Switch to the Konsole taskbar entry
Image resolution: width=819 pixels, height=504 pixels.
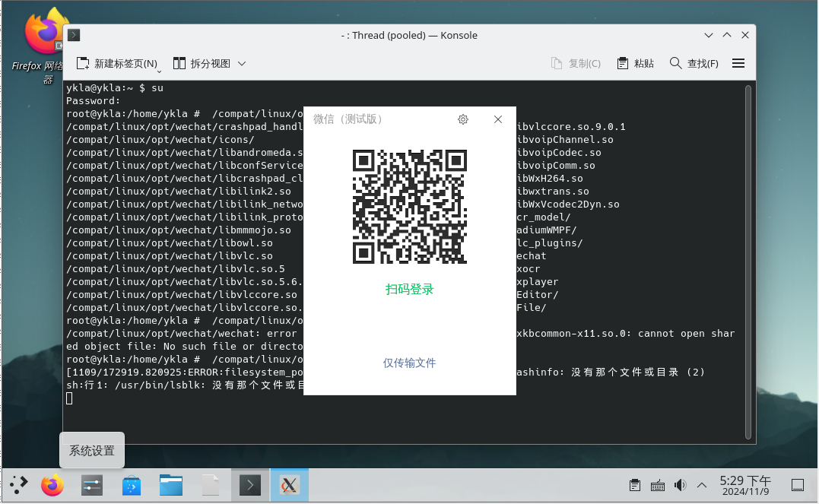[250, 485]
